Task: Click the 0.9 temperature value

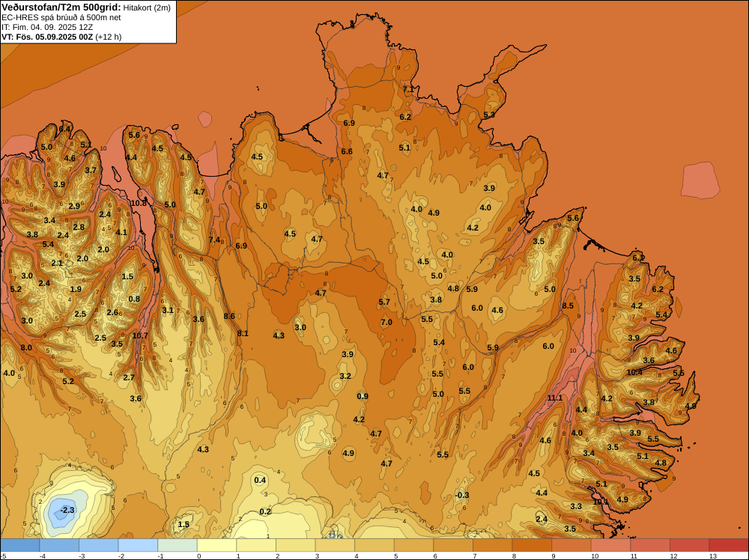Action: tap(363, 396)
